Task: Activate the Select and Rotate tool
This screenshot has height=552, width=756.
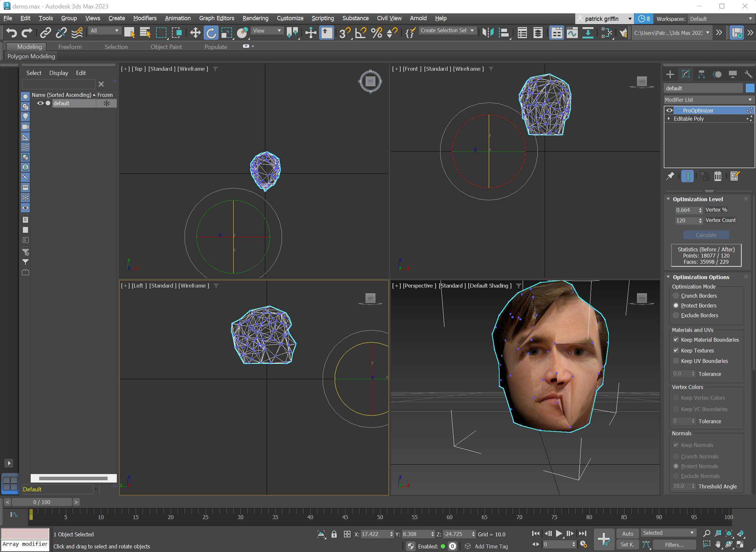Action: click(x=211, y=32)
